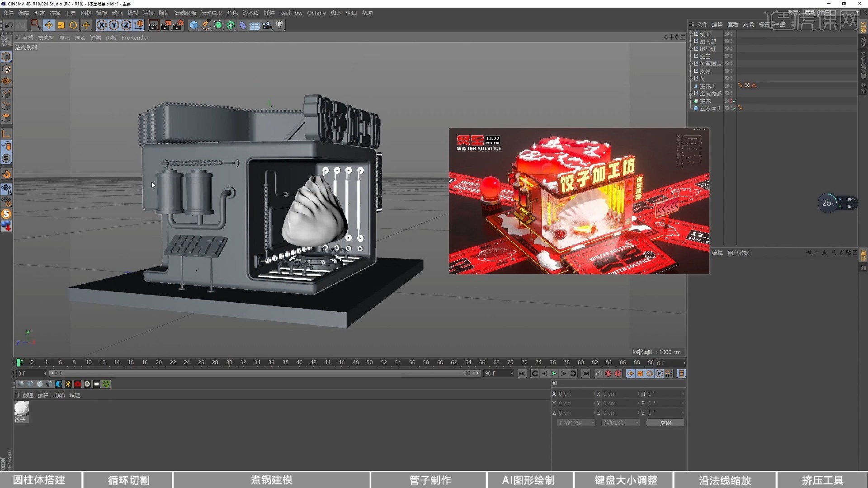Click Render to Picture Viewer icon
Viewport: 868px width, 488px height.
tap(165, 25)
